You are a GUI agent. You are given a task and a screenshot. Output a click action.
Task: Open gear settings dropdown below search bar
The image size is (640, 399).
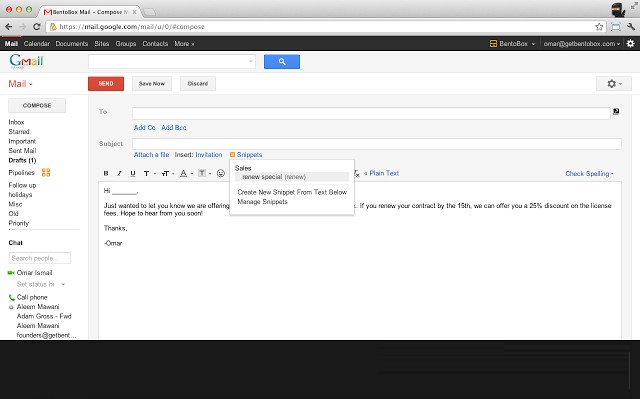[x=613, y=84]
